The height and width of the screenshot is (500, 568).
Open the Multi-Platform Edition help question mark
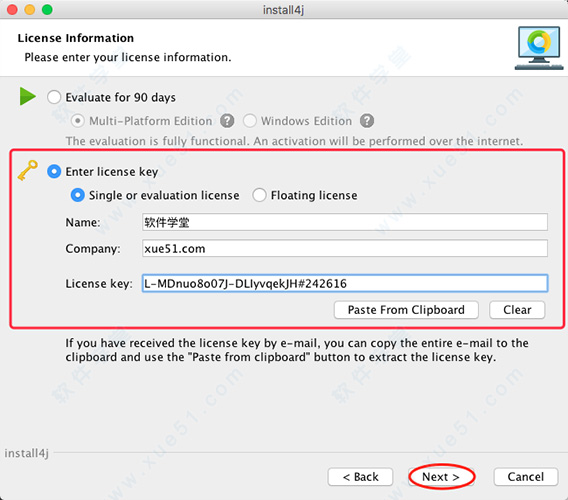point(227,121)
